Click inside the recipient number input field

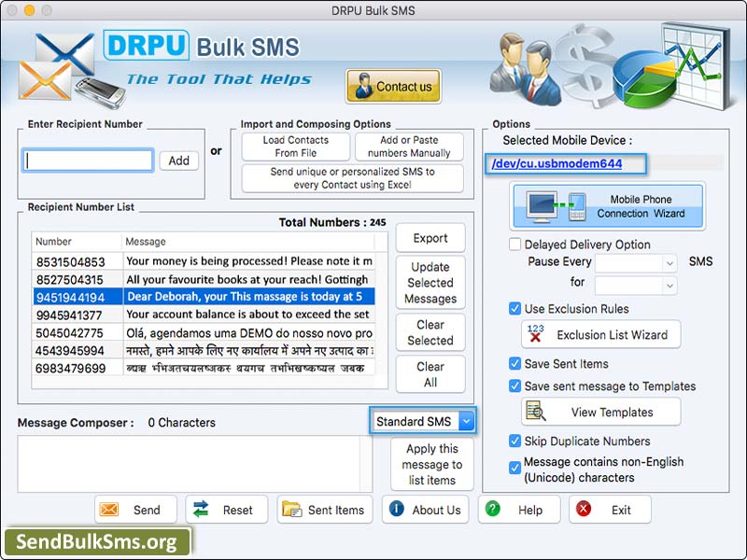[x=87, y=160]
